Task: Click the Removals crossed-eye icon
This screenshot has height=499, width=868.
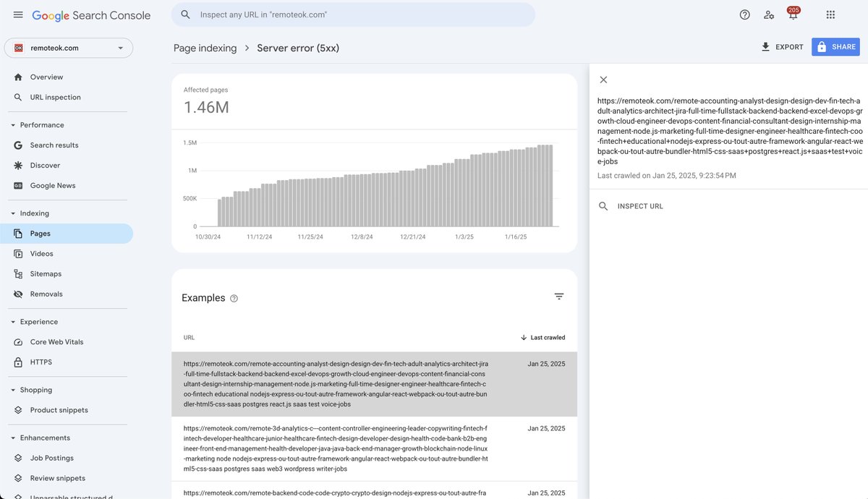Action: (18, 294)
